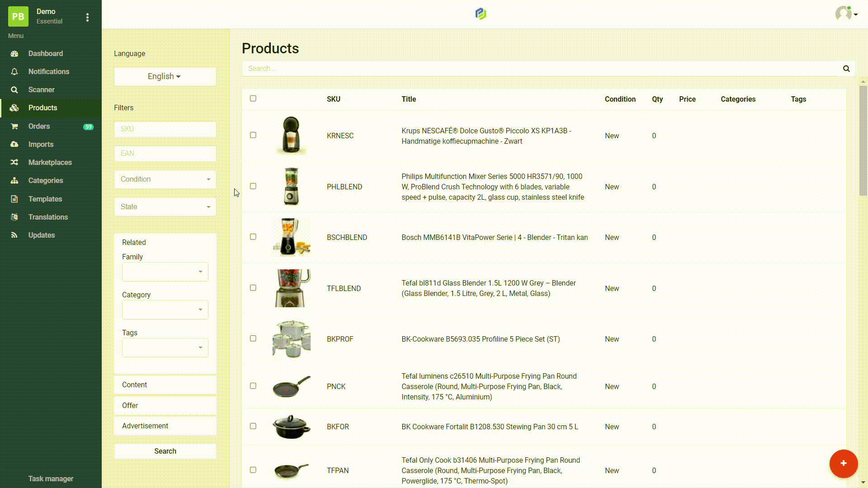868x488 pixels.
Task: Open the Dashboard icon in sidebar
Action: 14,53
